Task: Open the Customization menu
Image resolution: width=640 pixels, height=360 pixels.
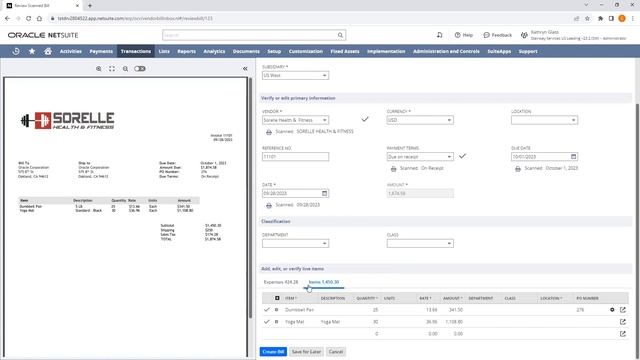Action: point(306,51)
